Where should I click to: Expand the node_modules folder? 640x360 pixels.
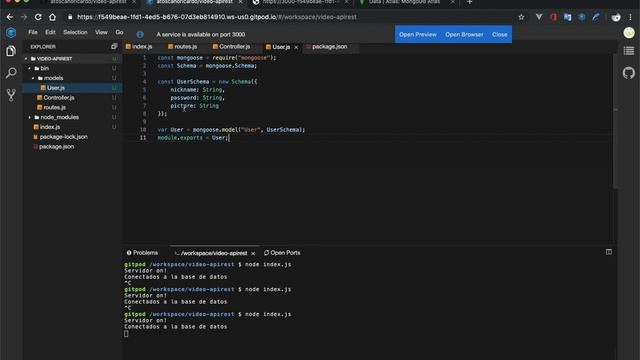coord(30,118)
